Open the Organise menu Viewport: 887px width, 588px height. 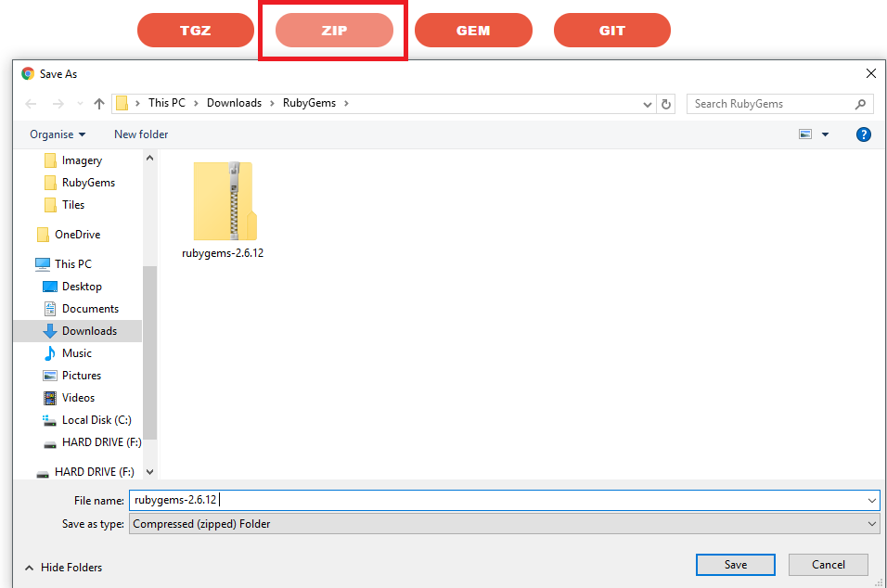click(58, 134)
